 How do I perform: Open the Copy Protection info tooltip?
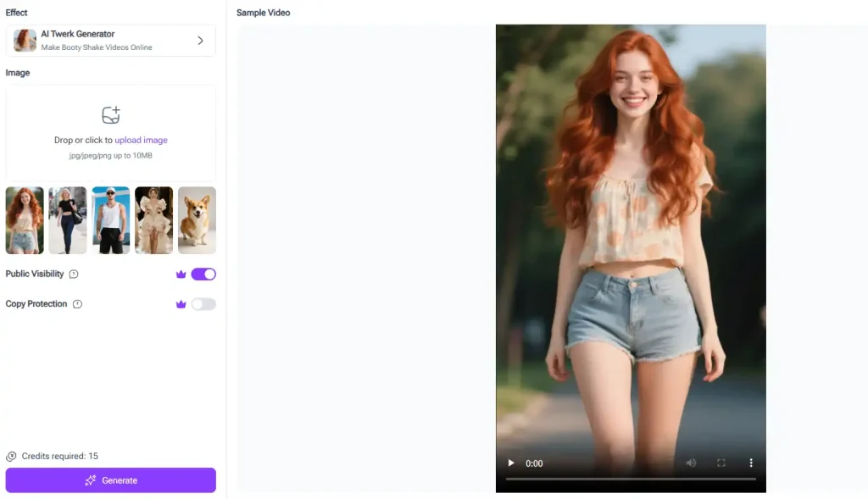pyautogui.click(x=78, y=303)
